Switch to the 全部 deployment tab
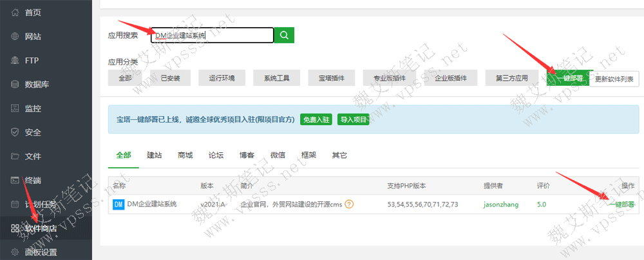 click(124, 155)
